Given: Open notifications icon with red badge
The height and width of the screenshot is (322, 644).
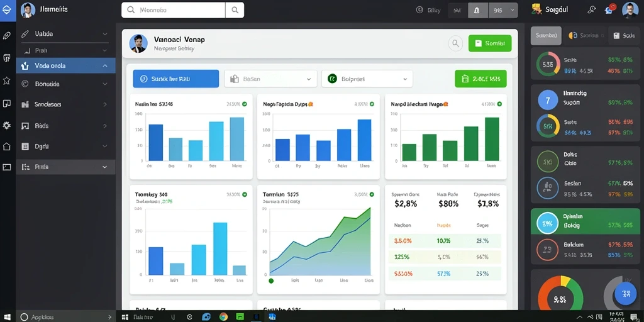Looking at the screenshot, I should [x=610, y=9].
